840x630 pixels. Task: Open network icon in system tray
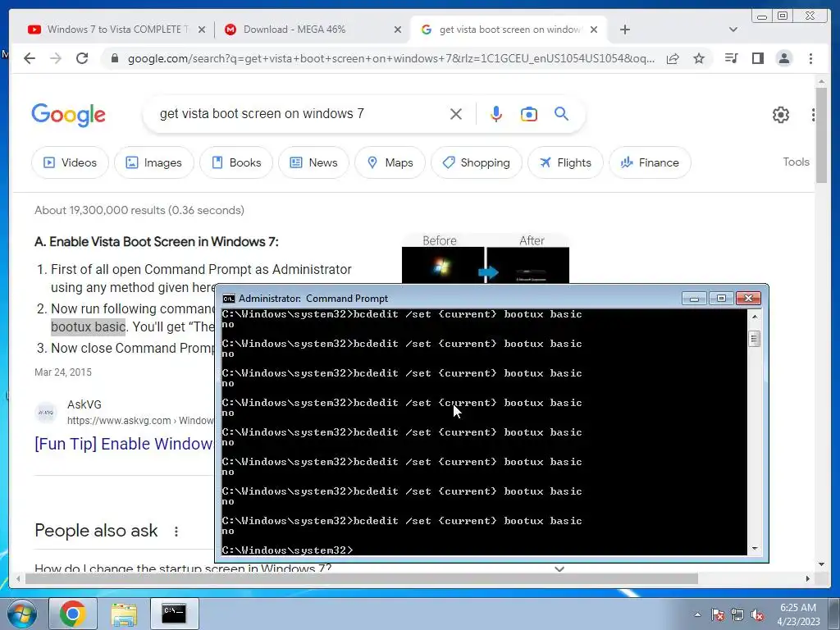(x=737, y=614)
